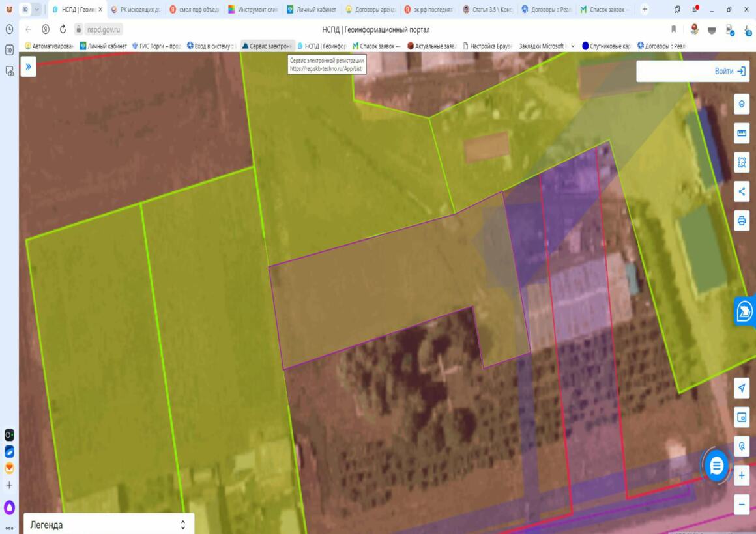Reload the current page
The height and width of the screenshot is (534, 756).
coord(63,29)
